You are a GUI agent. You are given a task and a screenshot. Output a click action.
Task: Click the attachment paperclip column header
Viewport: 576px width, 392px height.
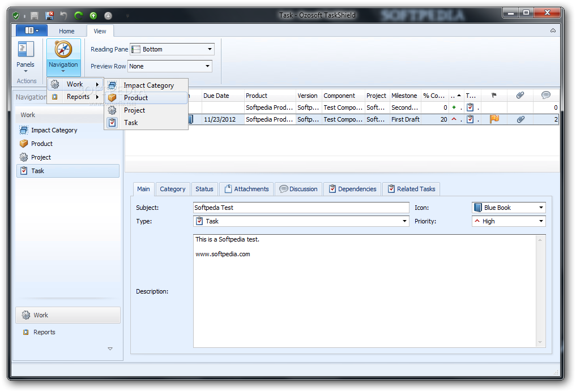(x=520, y=96)
